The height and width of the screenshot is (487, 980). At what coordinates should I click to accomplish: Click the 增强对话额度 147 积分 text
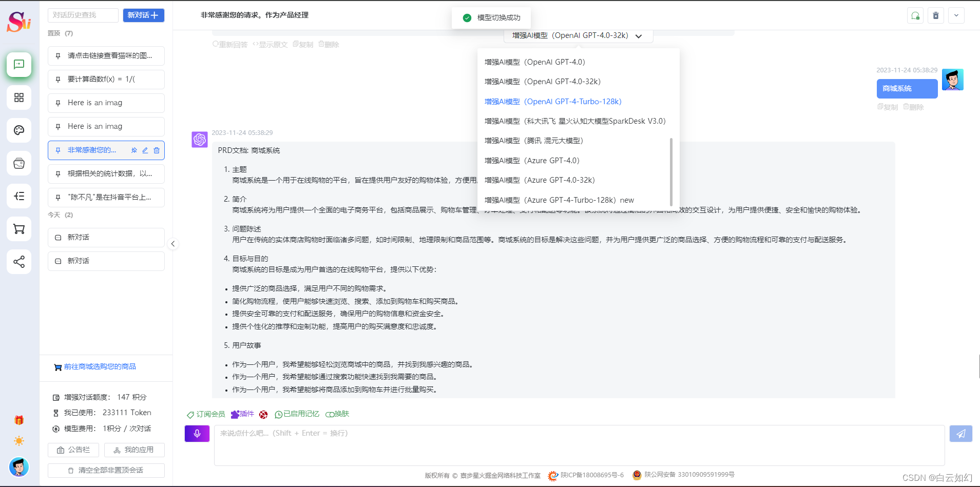(100, 397)
